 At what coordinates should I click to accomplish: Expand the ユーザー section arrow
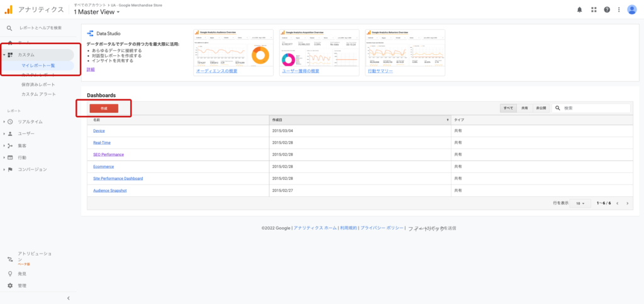pos(4,133)
